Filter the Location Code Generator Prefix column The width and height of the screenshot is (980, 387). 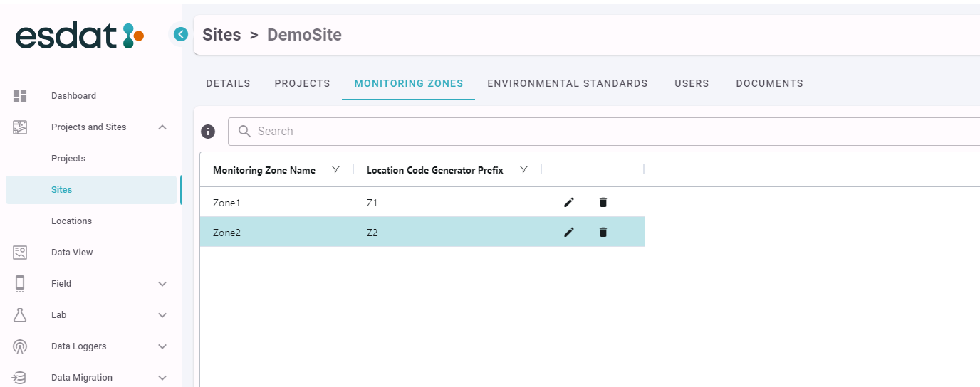(523, 170)
